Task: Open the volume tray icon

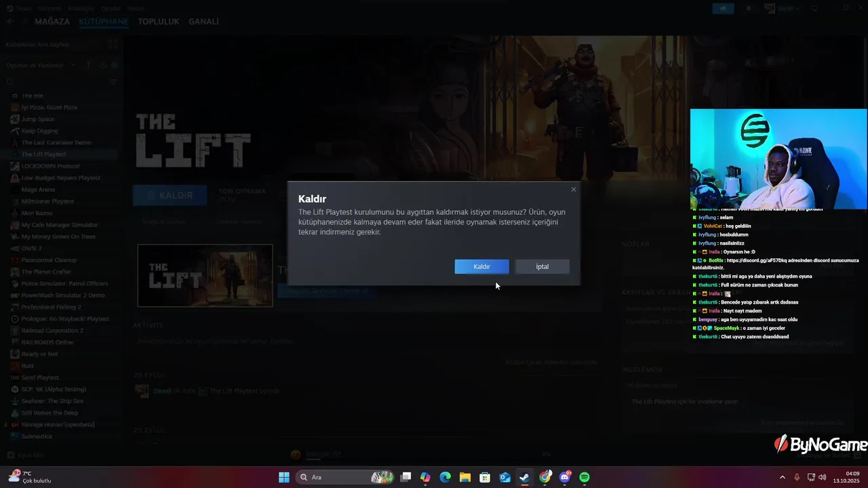Action: [x=823, y=477]
